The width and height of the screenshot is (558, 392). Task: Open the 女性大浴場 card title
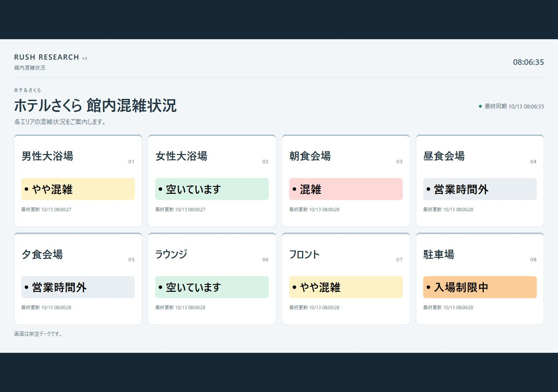tap(181, 156)
